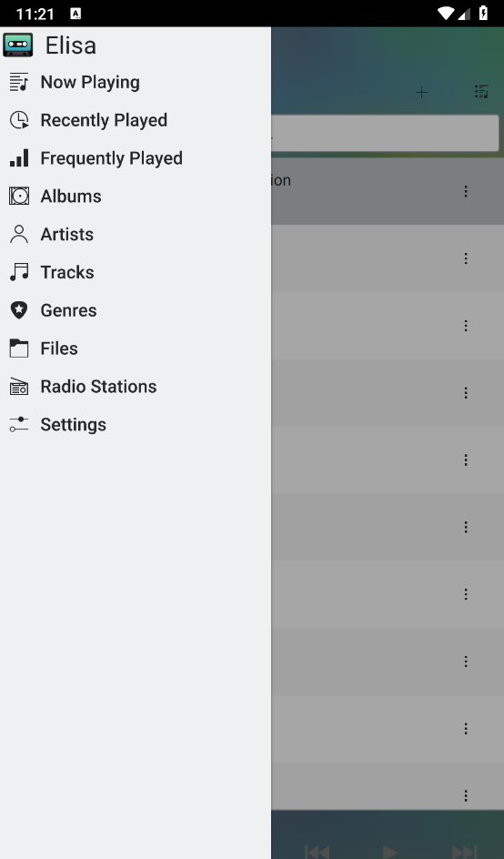The image size is (504, 859).
Task: Open the Frequently Played bar chart icon
Action: (18, 157)
